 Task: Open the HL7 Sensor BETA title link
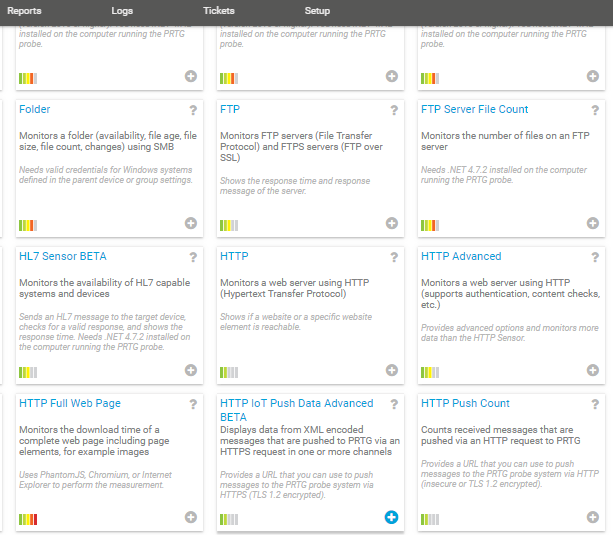[x=64, y=256]
